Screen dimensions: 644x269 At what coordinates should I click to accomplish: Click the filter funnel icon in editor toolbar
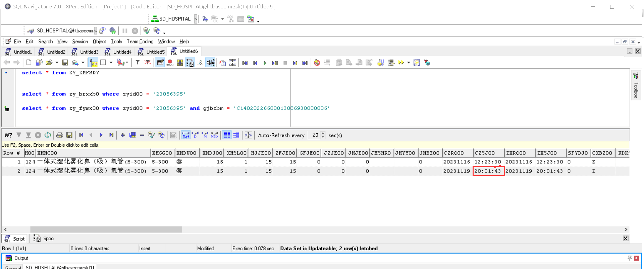pos(138,63)
